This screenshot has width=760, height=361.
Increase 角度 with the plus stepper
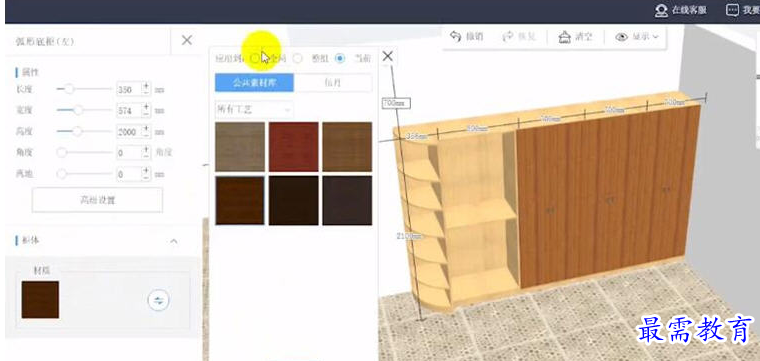tap(146, 149)
